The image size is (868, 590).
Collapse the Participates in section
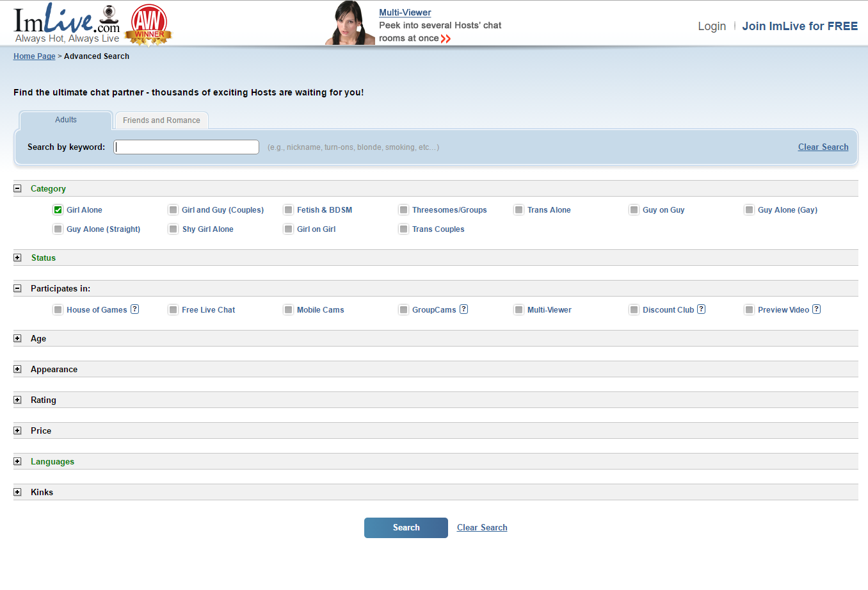click(x=17, y=288)
